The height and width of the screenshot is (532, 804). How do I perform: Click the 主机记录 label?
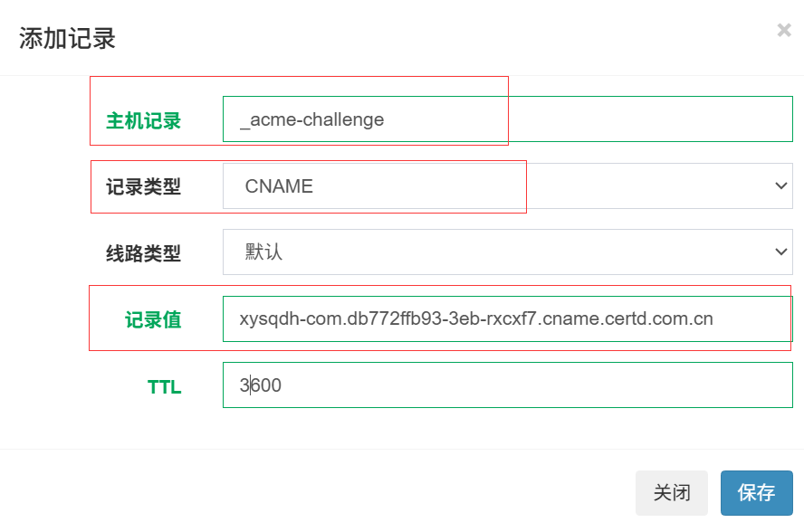click(144, 121)
